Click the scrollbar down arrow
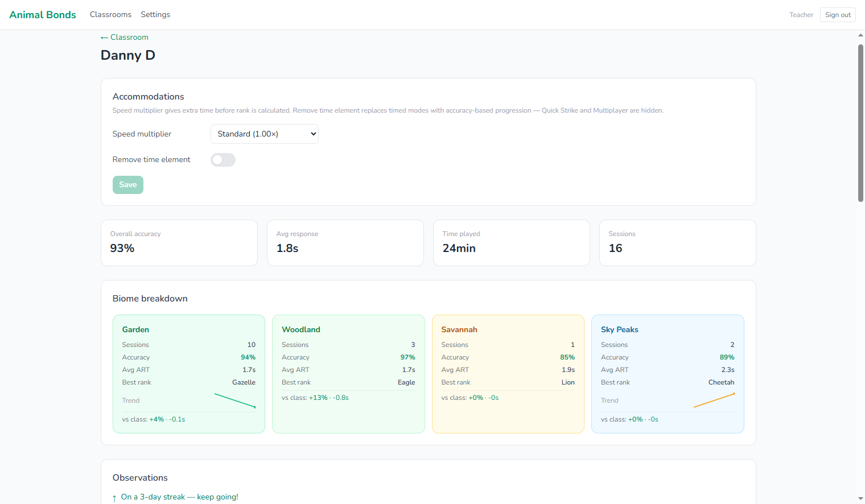Viewport: 865px width, 504px height. coord(860,499)
